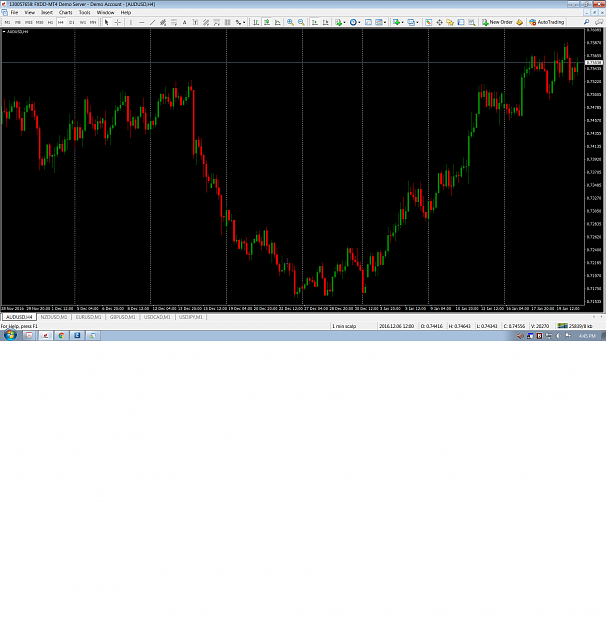This screenshot has height=625, width=606.
Task: Select the trendline drawing tool
Action: pos(152,22)
